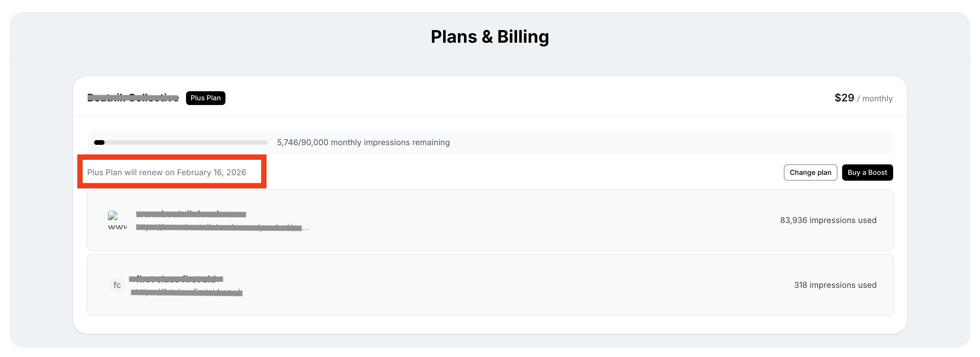This screenshot has height=357, width=980.
Task: Click the Change plan button
Action: [810, 172]
